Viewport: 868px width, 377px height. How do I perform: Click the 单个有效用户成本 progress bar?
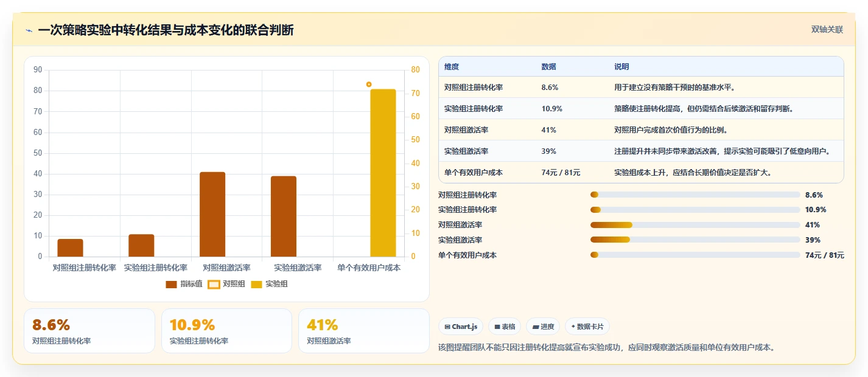coord(695,255)
